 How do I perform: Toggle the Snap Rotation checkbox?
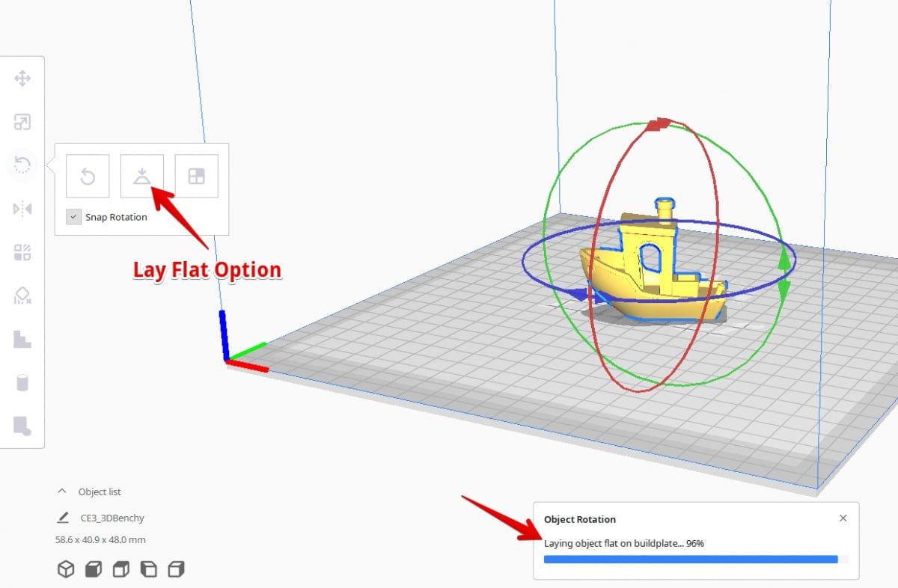[73, 216]
